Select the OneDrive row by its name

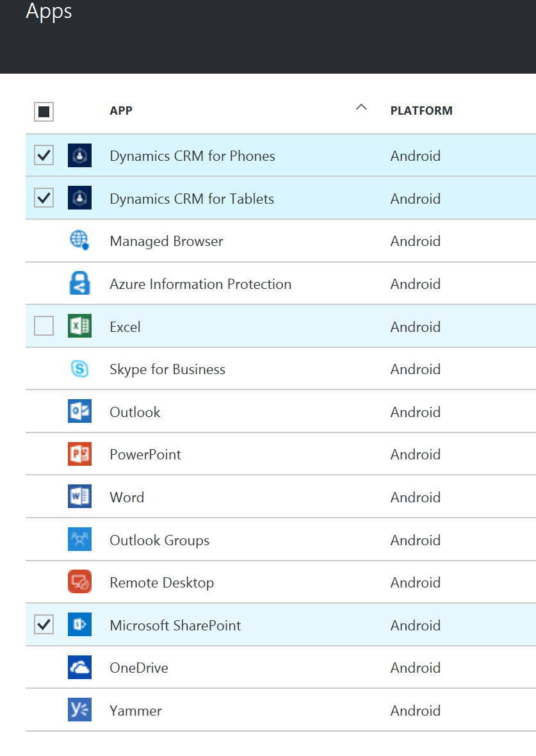139,668
